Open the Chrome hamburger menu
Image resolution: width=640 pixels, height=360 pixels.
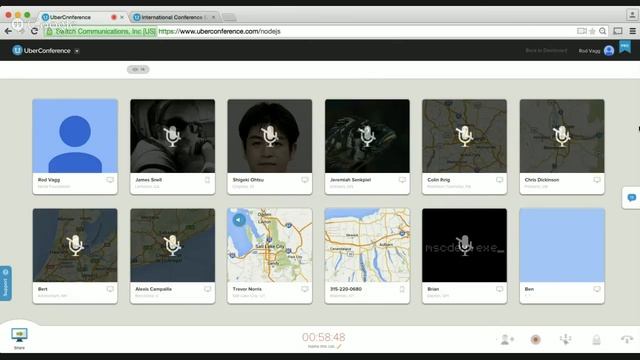click(x=633, y=31)
